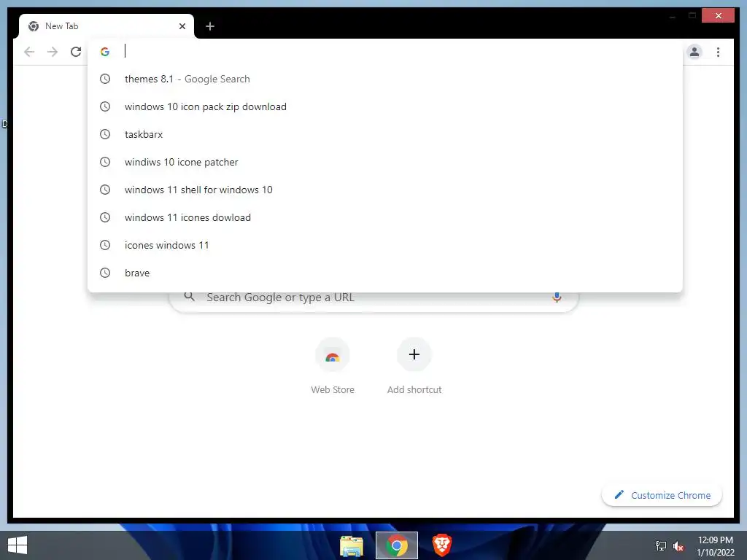Click the magnifier icon in the search box
Screen dimensions: 747x560
click(x=189, y=297)
